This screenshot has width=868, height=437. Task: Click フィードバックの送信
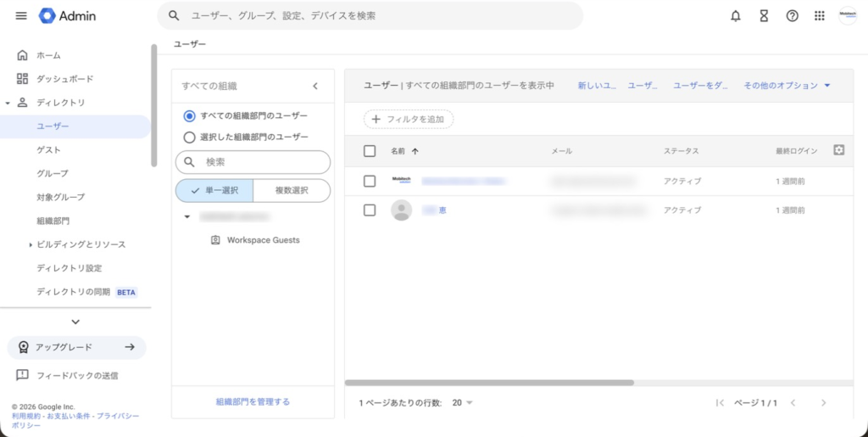point(77,376)
